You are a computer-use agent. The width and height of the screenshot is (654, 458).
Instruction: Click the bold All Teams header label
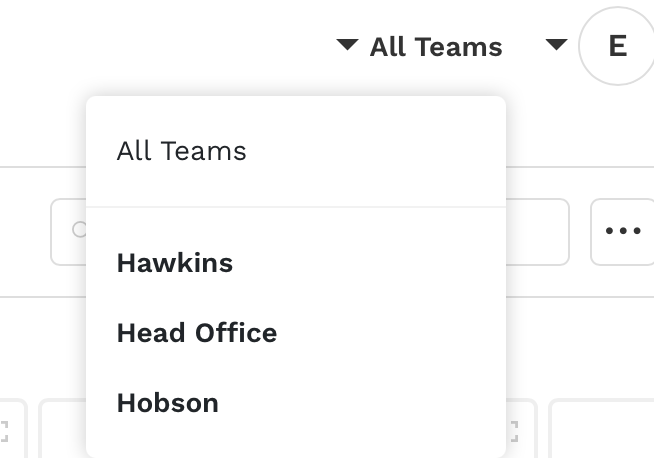[436, 47]
